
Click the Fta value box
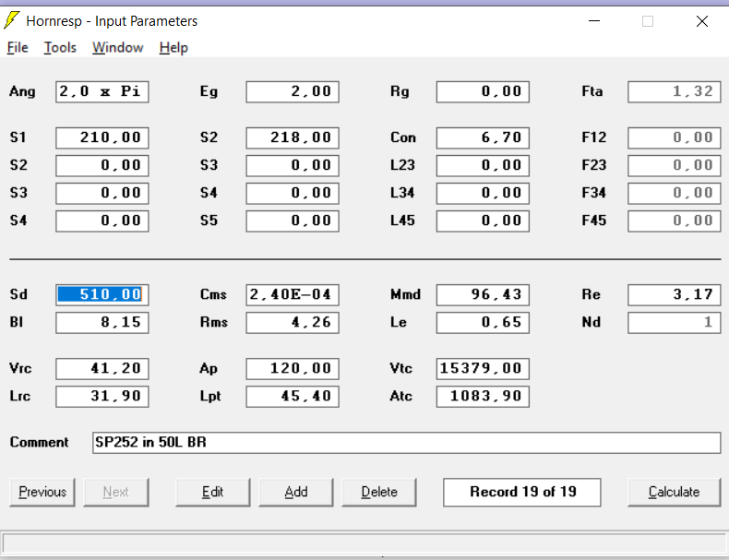(675, 91)
